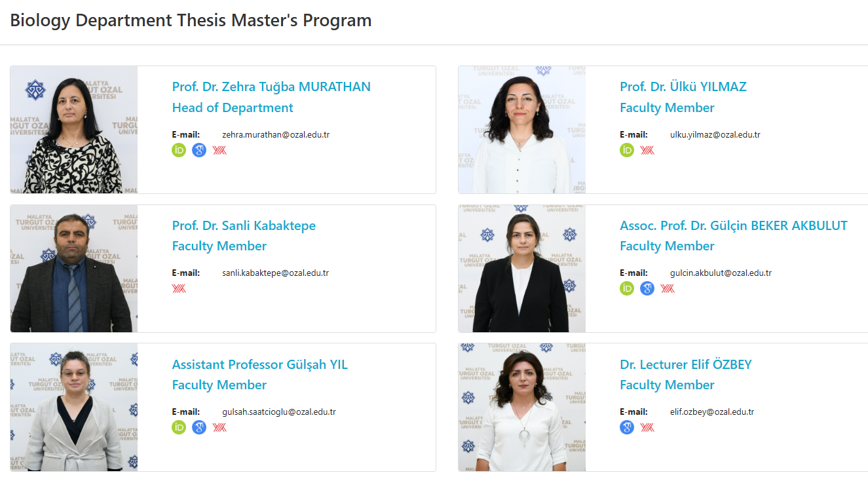This screenshot has width=868, height=481.
Task: Open Gülşah YIL's YÖK Akademik icon
Action: (219, 427)
